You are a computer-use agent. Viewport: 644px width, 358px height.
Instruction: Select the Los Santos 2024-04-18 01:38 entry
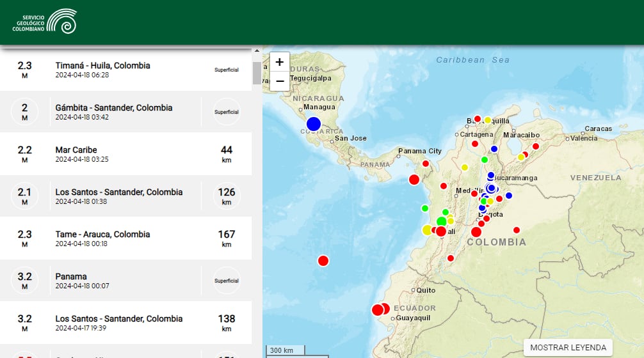[125, 196]
